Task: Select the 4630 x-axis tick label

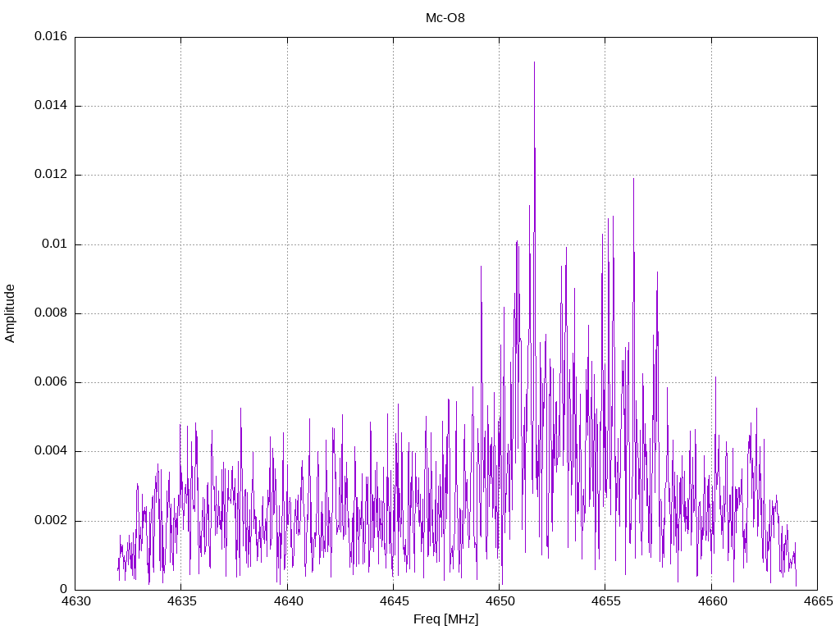Action: pos(75,600)
